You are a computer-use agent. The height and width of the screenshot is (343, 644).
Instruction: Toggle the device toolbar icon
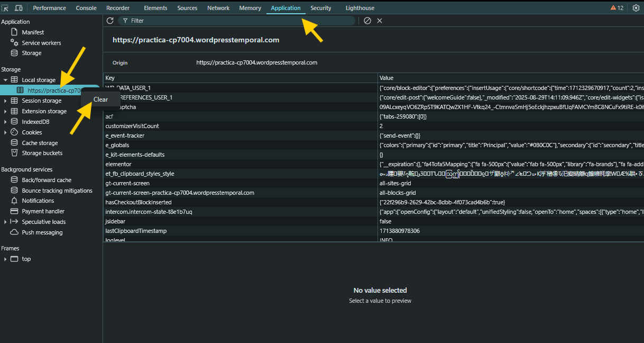pyautogui.click(x=19, y=8)
